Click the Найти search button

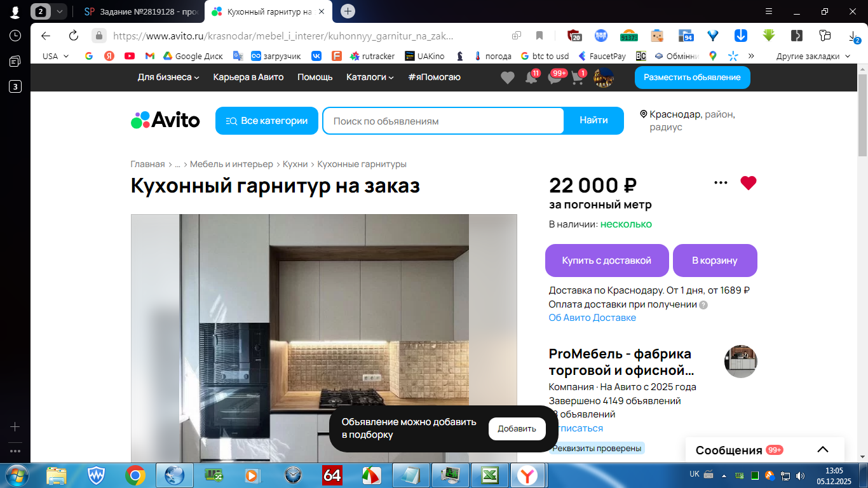coord(593,121)
